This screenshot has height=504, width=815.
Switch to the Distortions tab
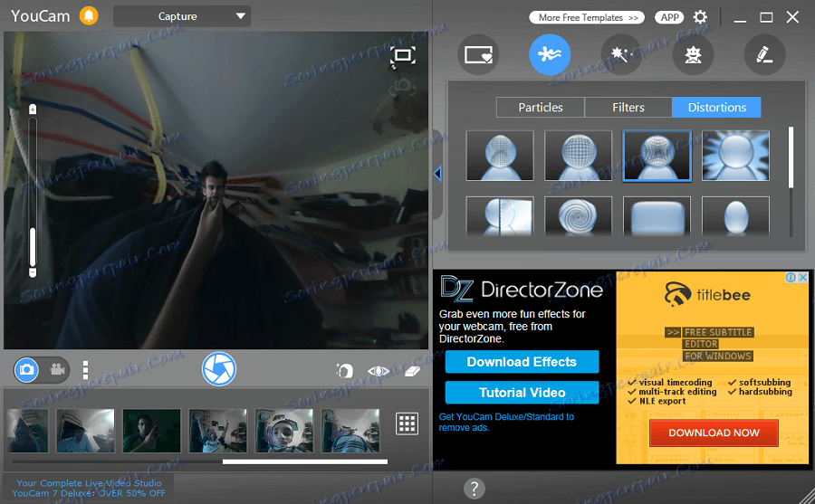[717, 107]
